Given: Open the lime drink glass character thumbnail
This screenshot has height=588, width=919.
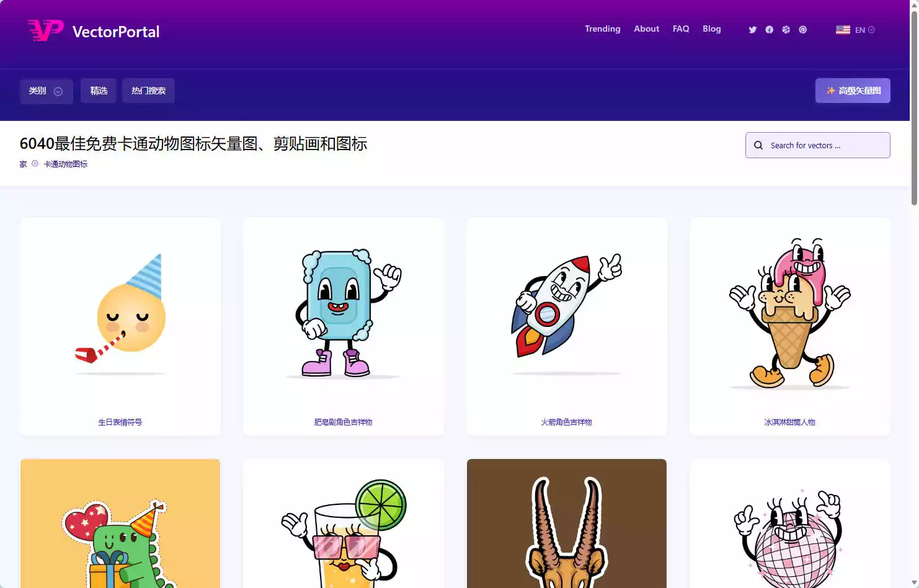Looking at the screenshot, I should pos(344,523).
